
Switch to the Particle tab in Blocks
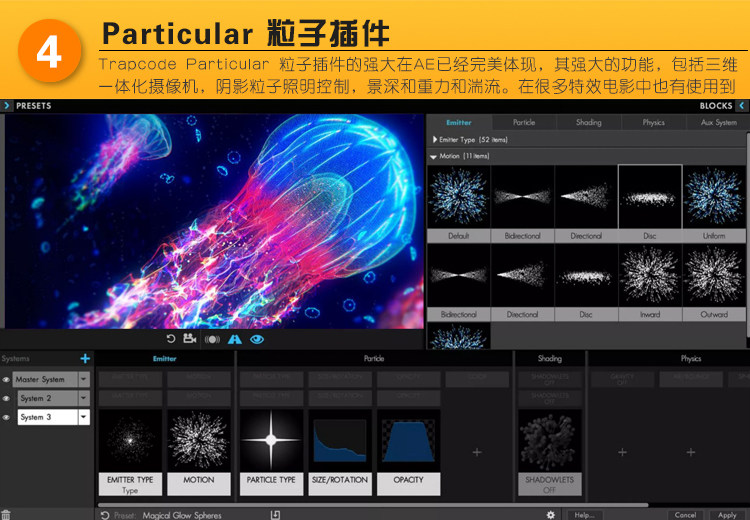524,122
